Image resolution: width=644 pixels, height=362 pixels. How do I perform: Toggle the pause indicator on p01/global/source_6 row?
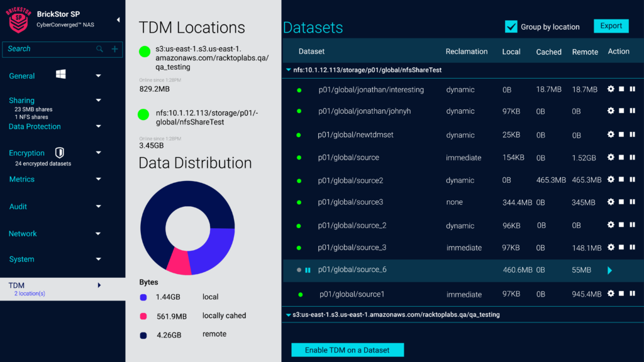click(308, 270)
